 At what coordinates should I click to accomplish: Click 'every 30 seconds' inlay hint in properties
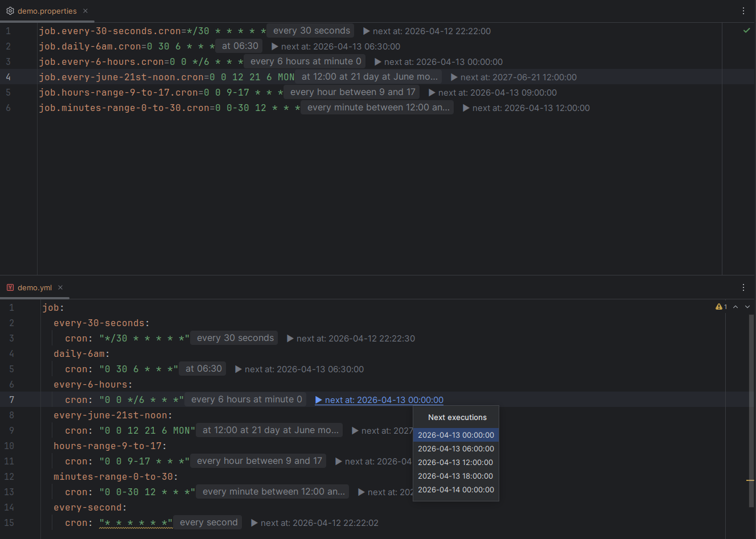click(311, 31)
